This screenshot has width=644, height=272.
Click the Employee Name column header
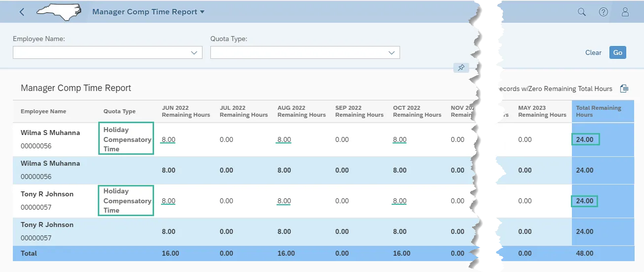pyautogui.click(x=43, y=111)
